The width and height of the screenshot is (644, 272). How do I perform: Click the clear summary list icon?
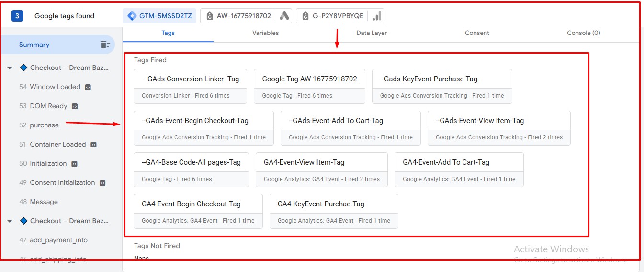click(105, 45)
